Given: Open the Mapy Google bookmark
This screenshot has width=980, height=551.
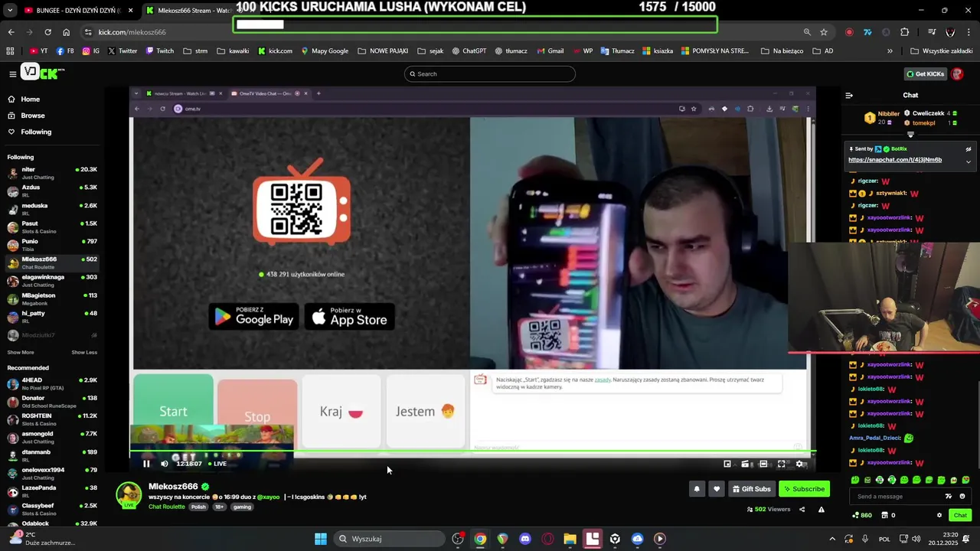Looking at the screenshot, I should pyautogui.click(x=325, y=51).
